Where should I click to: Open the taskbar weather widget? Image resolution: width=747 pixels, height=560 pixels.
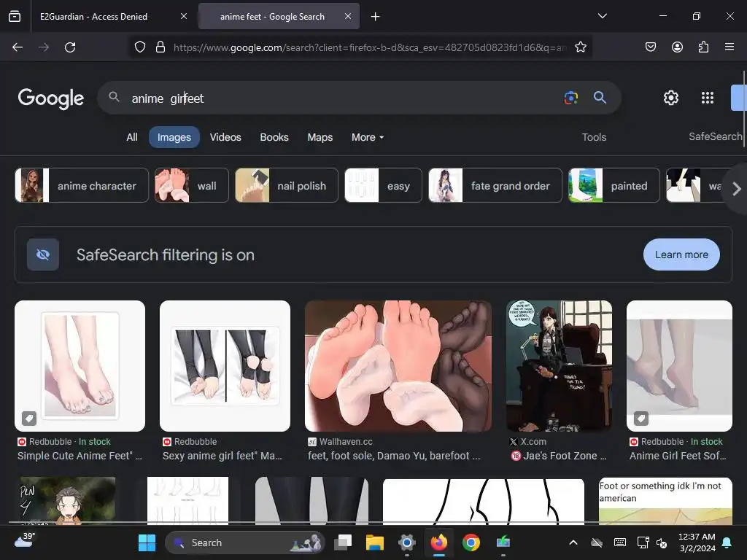click(24, 542)
